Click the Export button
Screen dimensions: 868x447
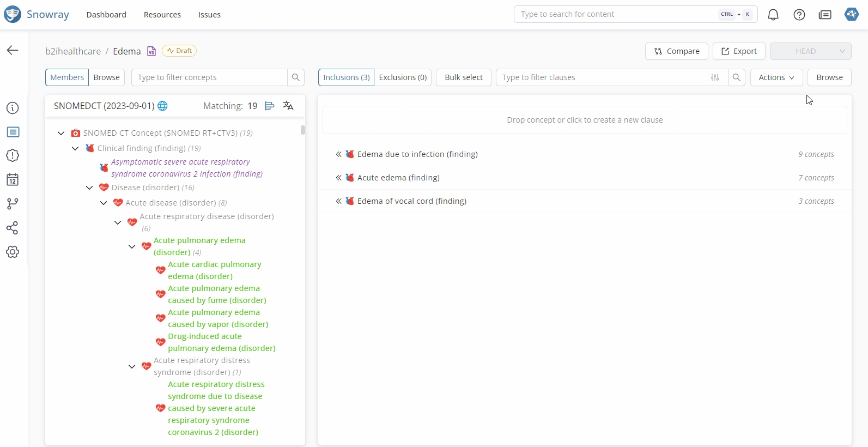click(739, 51)
